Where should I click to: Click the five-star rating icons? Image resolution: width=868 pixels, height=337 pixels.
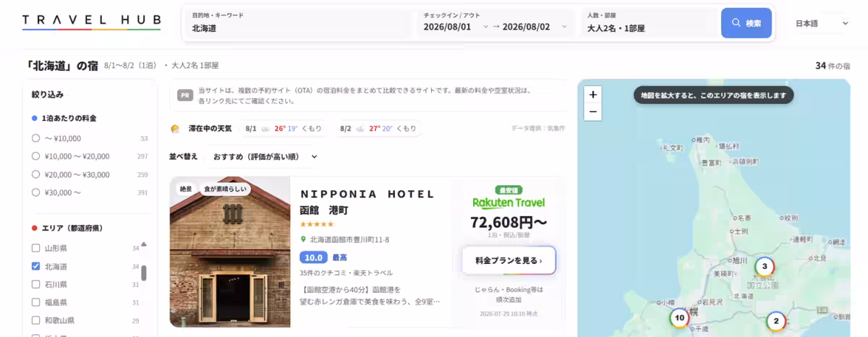[317, 224]
